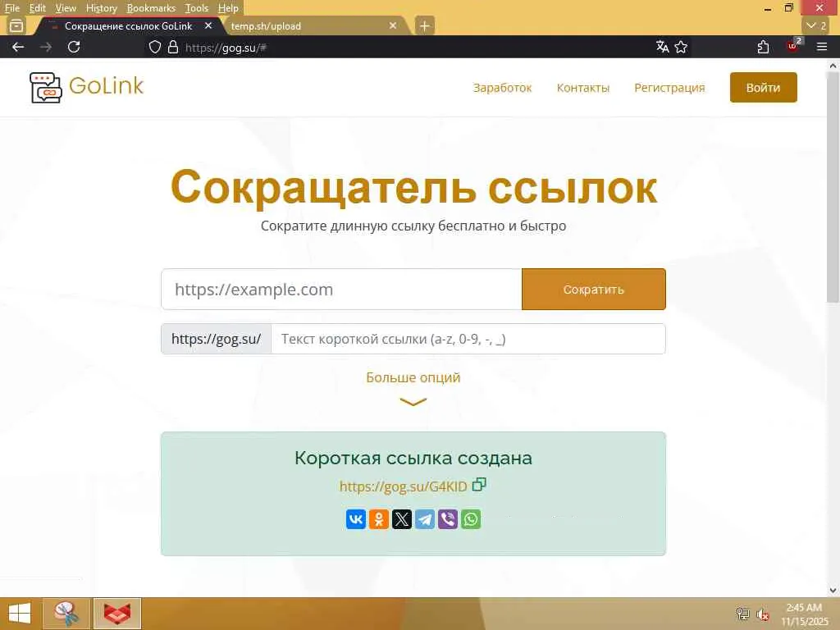Screen dimensions: 840x630
Task: Open the View menu
Action: tap(66, 8)
